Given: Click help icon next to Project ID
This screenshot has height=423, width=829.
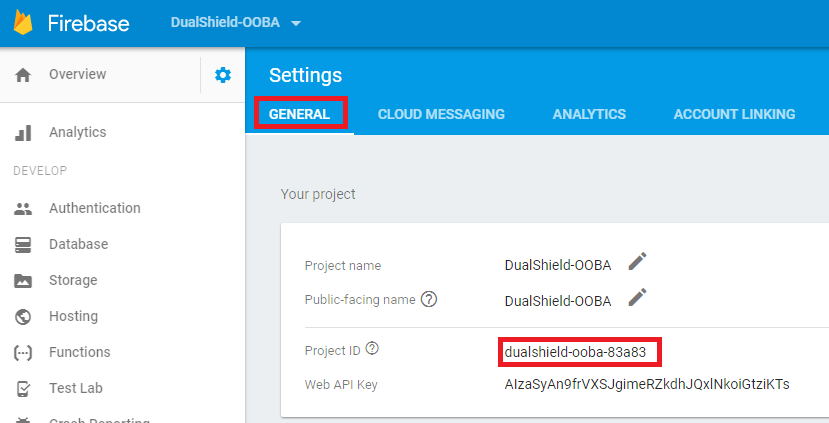Looking at the screenshot, I should point(372,348).
